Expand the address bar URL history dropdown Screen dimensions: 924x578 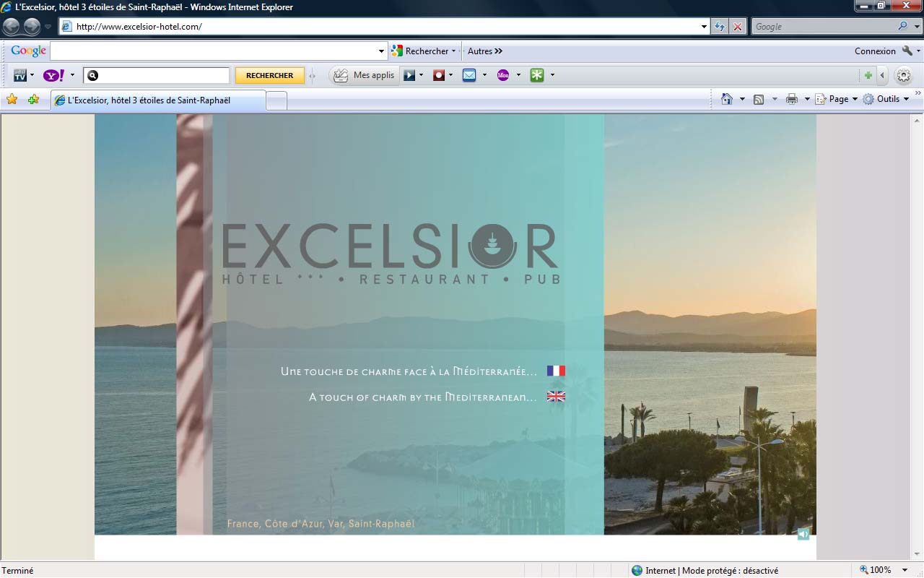tap(705, 27)
